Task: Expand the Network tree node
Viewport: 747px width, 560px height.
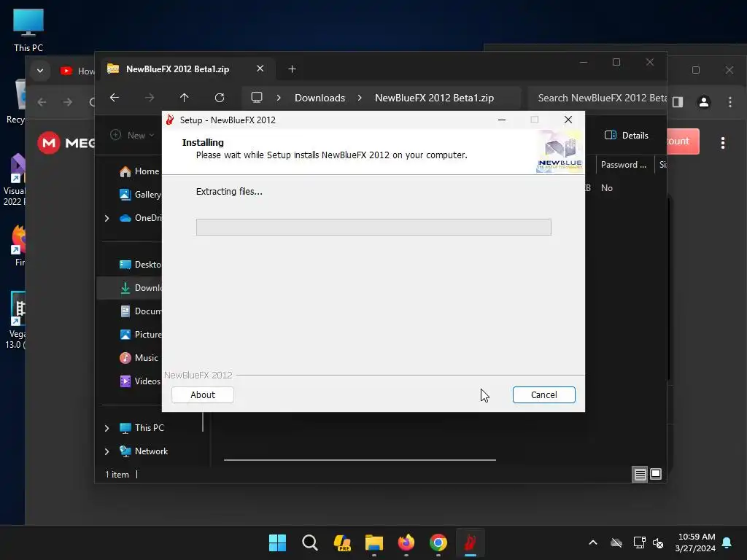Action: click(x=107, y=451)
